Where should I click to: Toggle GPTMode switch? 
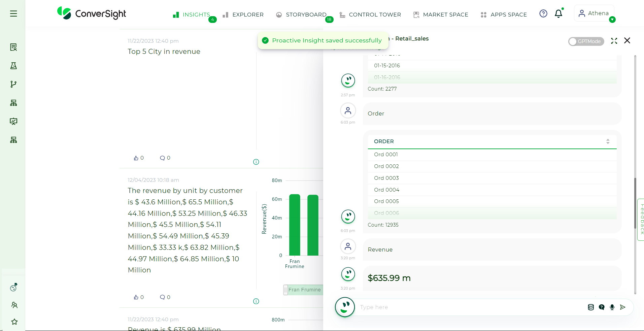586,41
